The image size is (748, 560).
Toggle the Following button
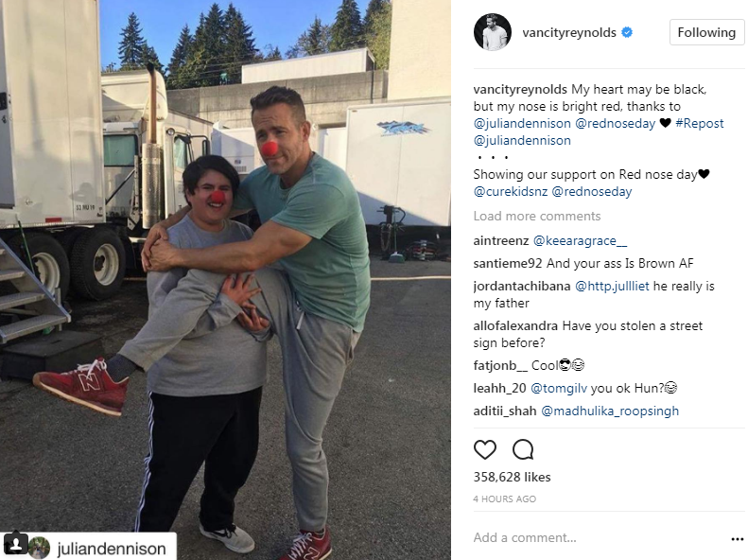pos(706,32)
